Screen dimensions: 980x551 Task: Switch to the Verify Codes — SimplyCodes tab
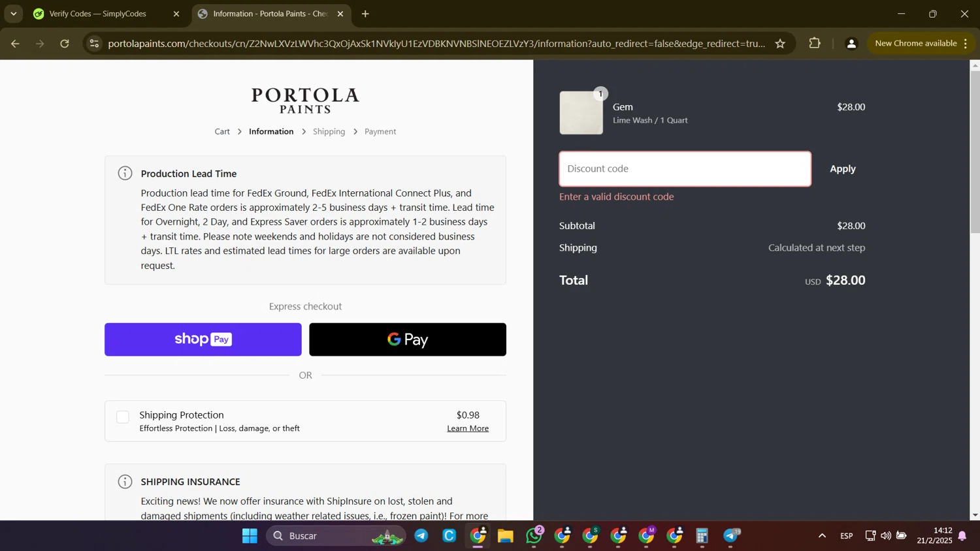[107, 14]
